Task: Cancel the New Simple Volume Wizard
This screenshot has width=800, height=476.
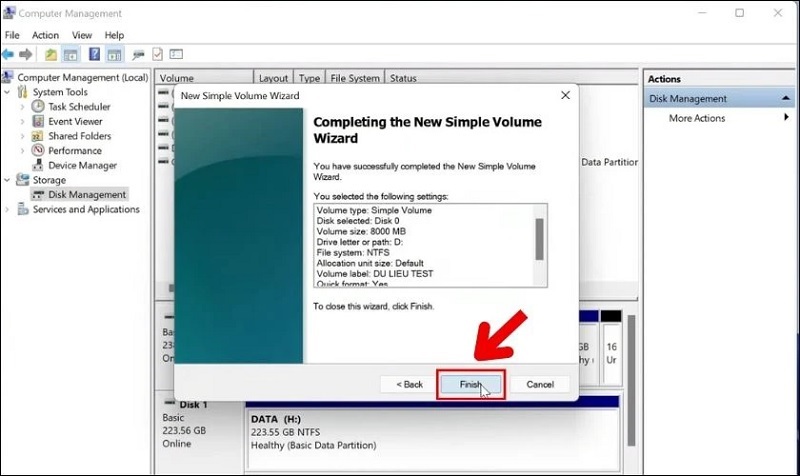Action: (x=540, y=384)
